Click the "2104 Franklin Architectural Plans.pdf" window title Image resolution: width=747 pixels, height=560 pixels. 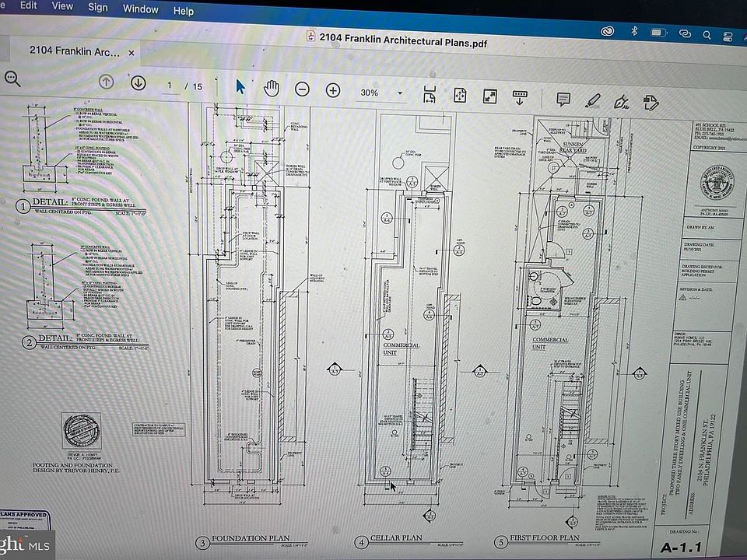click(403, 40)
